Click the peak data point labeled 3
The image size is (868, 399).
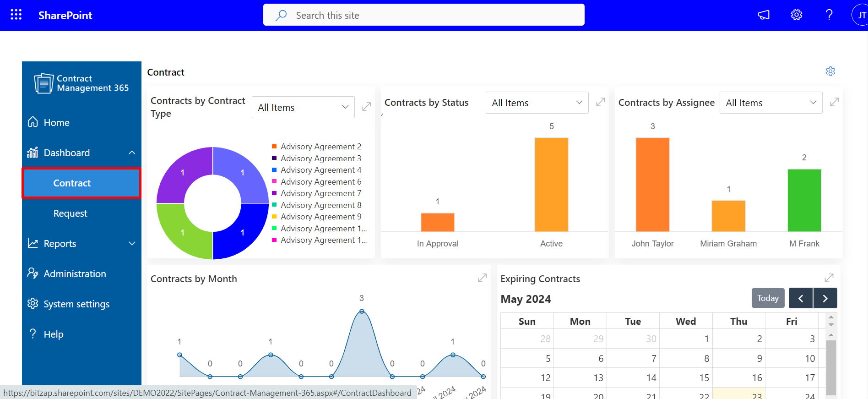click(x=362, y=312)
